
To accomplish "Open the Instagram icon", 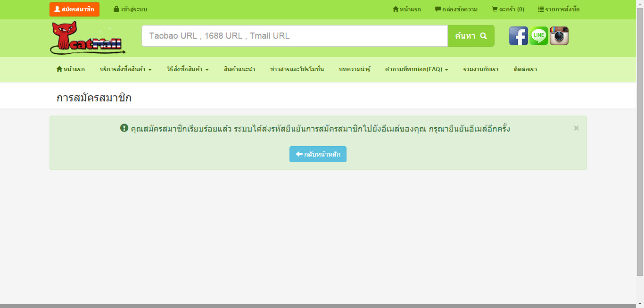I will coord(559,36).
